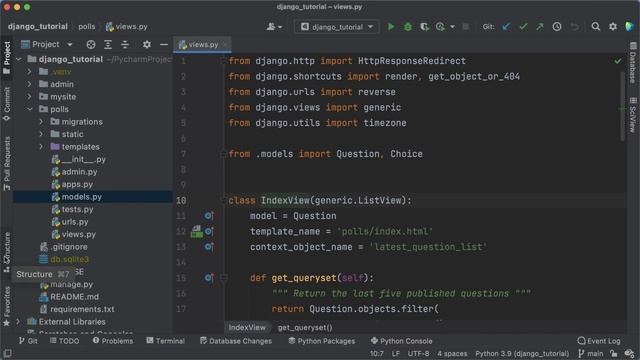640x360 pixels.
Task: Click the editor vertical scrollbar
Action: [x=622, y=107]
